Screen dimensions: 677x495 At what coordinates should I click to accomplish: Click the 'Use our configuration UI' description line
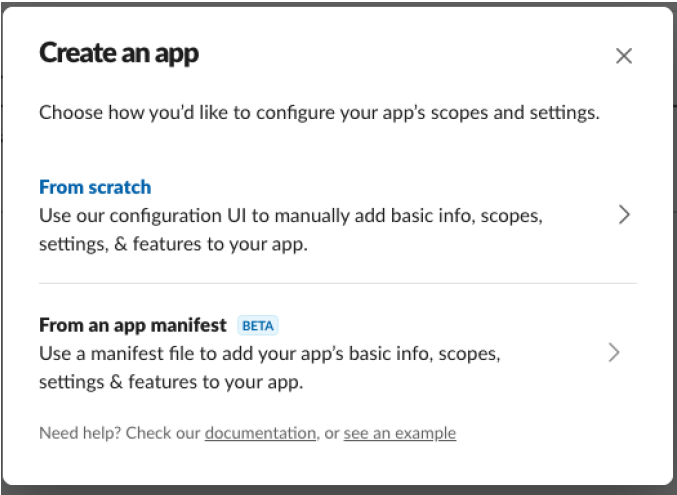click(290, 215)
